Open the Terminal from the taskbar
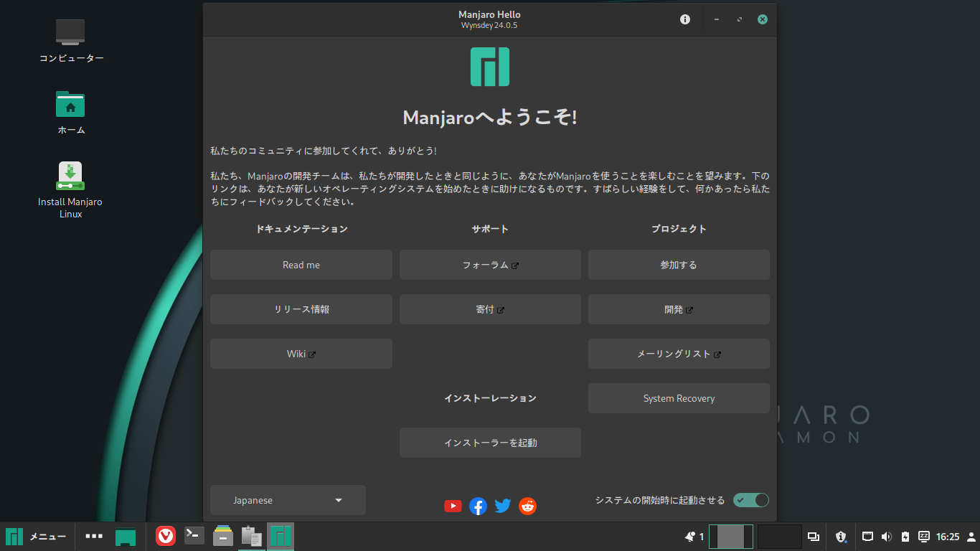This screenshot has height=551, width=980. point(194,536)
